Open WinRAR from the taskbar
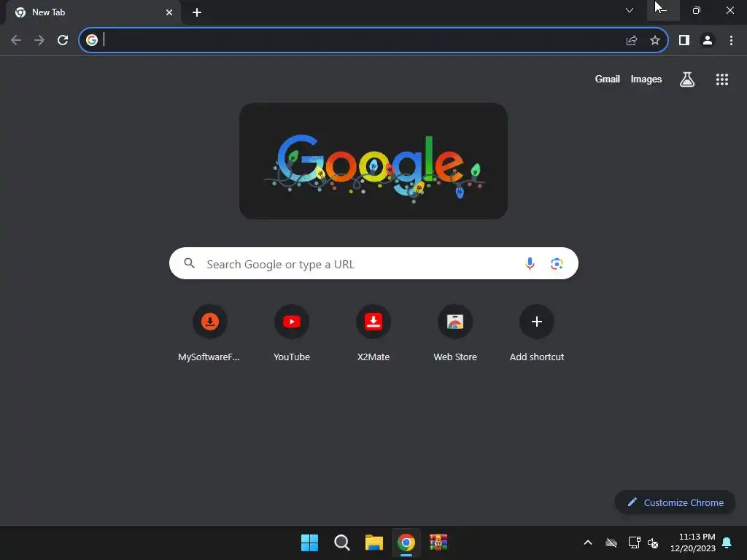The width and height of the screenshot is (747, 560). click(438, 542)
